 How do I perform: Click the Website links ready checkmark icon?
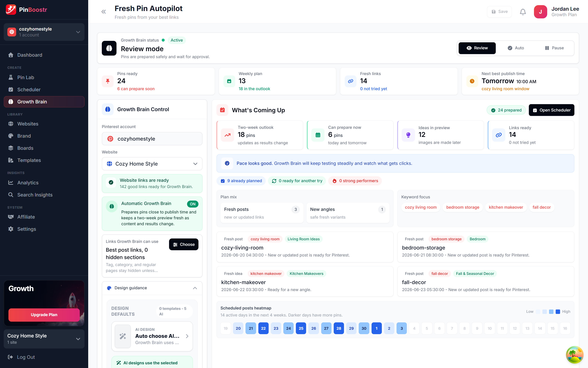tap(111, 182)
